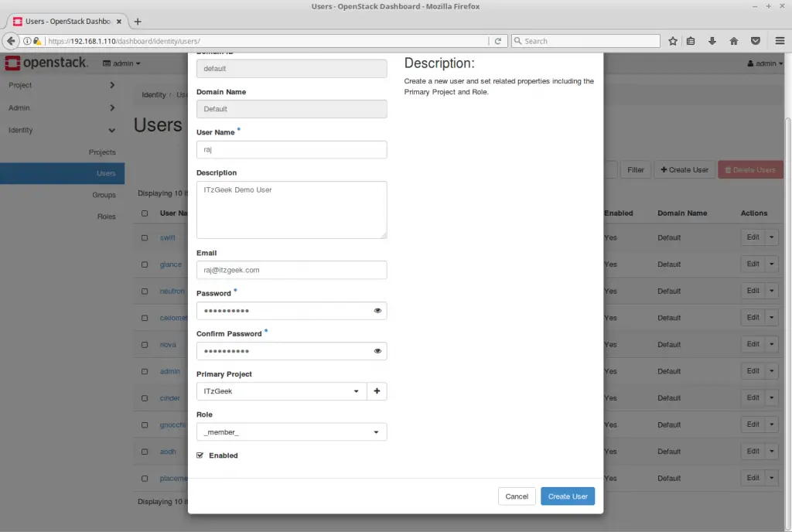Open the Projects sidebar item
Viewport: 792px width, 532px height.
(102, 152)
